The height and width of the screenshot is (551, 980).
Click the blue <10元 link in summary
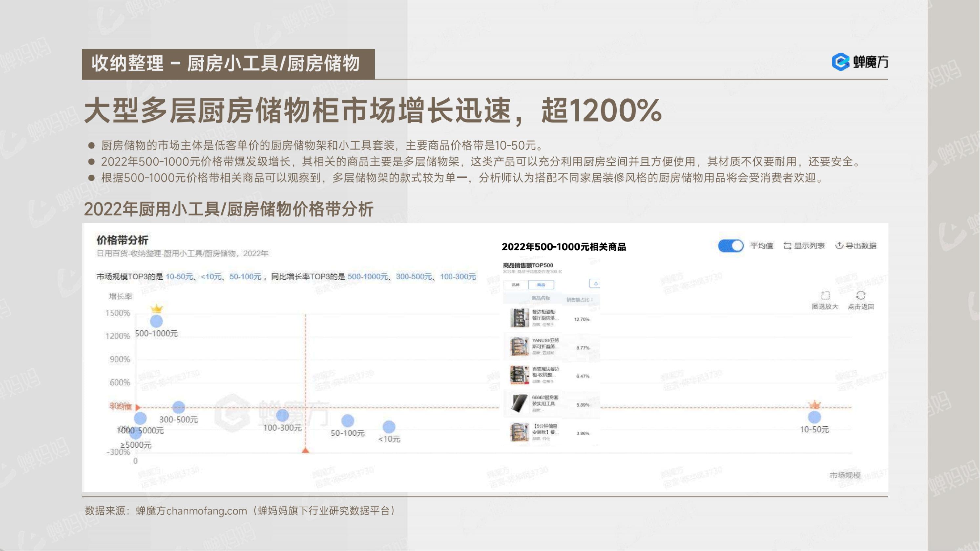click(x=211, y=277)
